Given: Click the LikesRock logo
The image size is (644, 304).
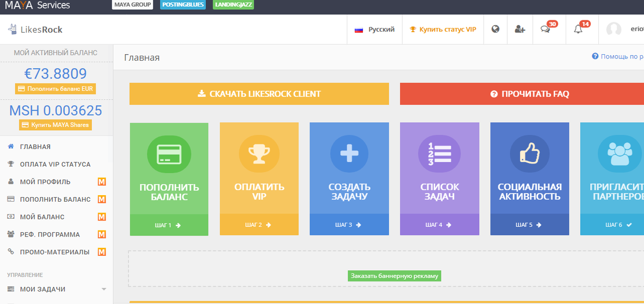Looking at the screenshot, I should click(x=35, y=29).
